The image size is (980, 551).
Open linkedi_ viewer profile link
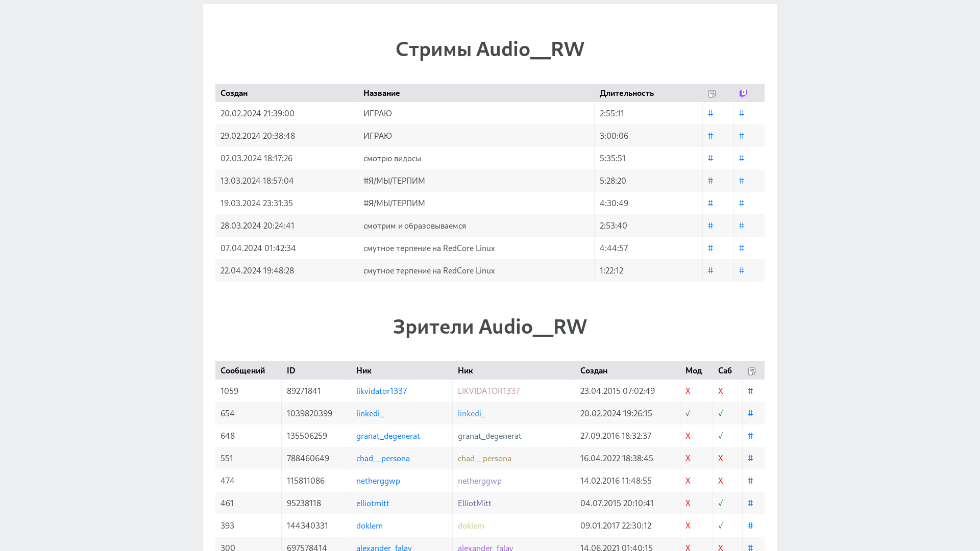point(370,413)
